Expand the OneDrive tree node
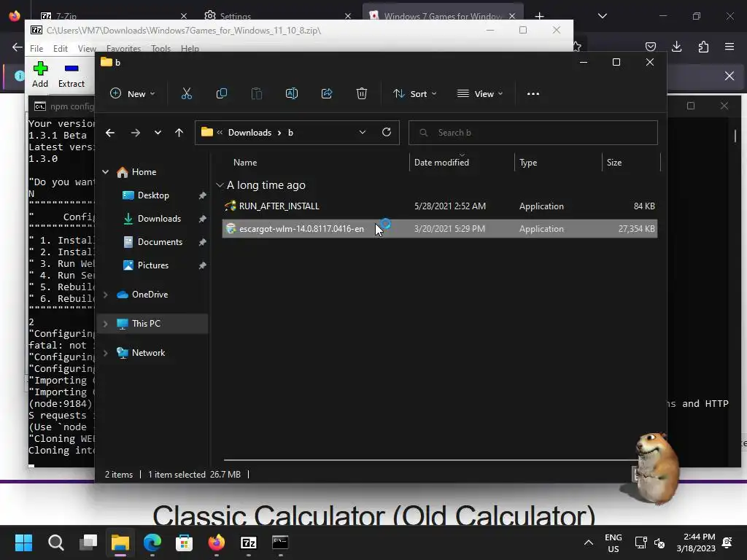Screen dimensions: 747x560 pyautogui.click(x=105, y=295)
